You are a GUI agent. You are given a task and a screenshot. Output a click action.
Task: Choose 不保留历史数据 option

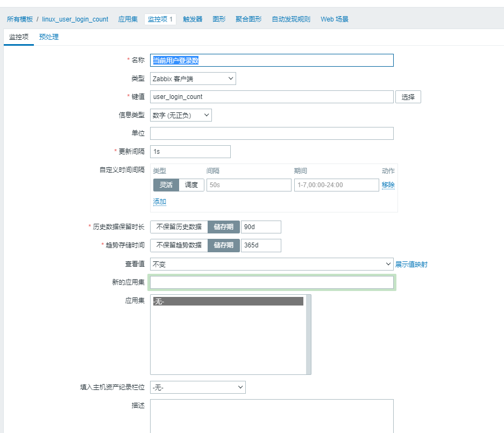pyautogui.click(x=179, y=227)
